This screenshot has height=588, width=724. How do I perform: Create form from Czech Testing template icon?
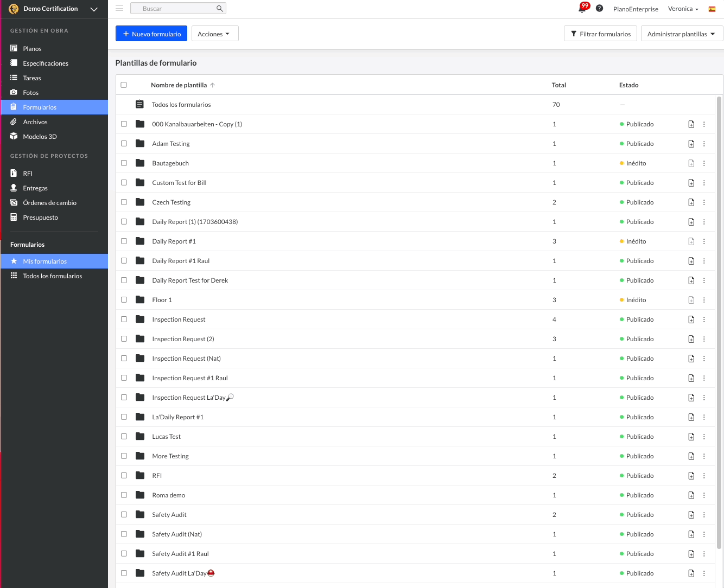click(691, 202)
